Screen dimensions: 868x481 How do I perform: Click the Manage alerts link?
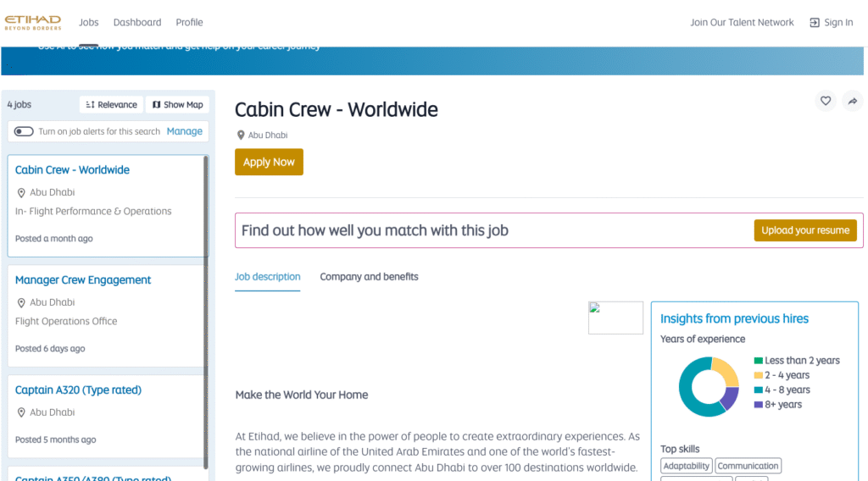(184, 131)
